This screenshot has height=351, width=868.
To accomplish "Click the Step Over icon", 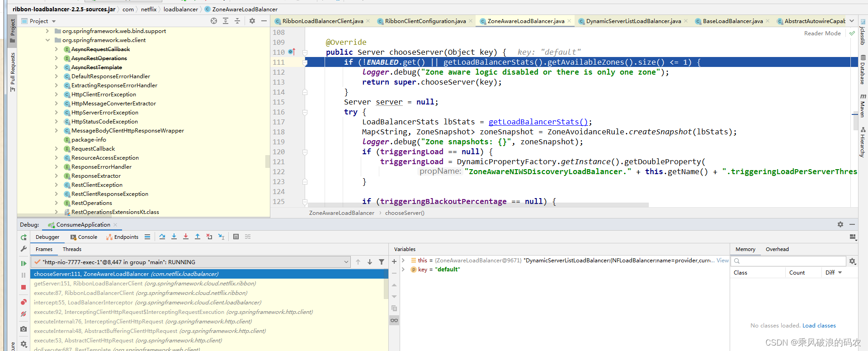I will pos(162,237).
